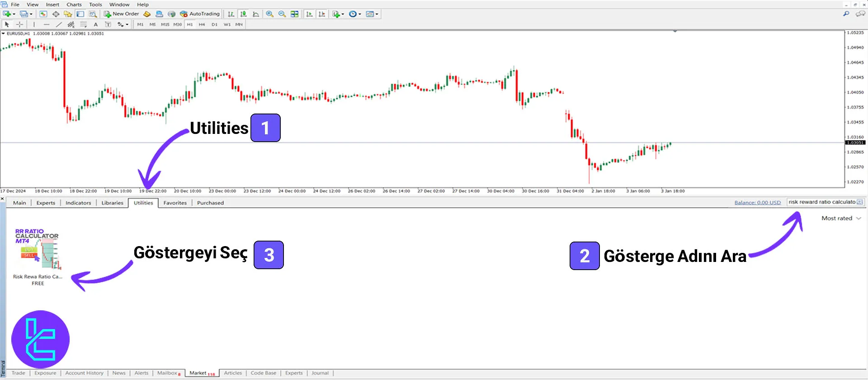
Task: Draw a horizontal line tool
Action: pos(46,24)
